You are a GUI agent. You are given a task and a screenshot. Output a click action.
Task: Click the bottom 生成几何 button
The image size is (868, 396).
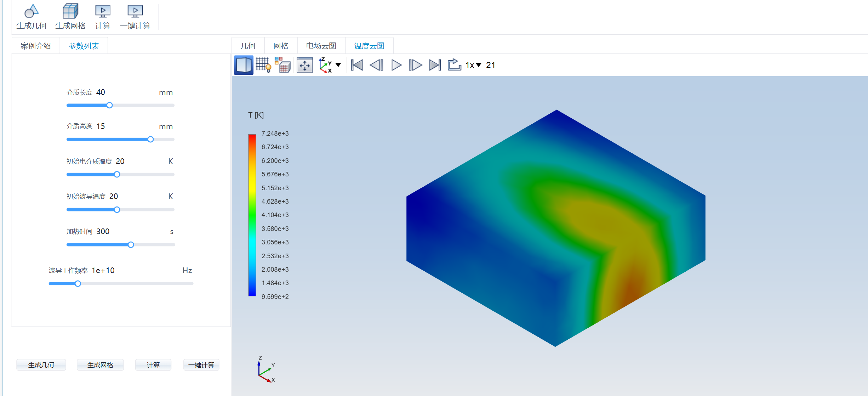(x=41, y=365)
